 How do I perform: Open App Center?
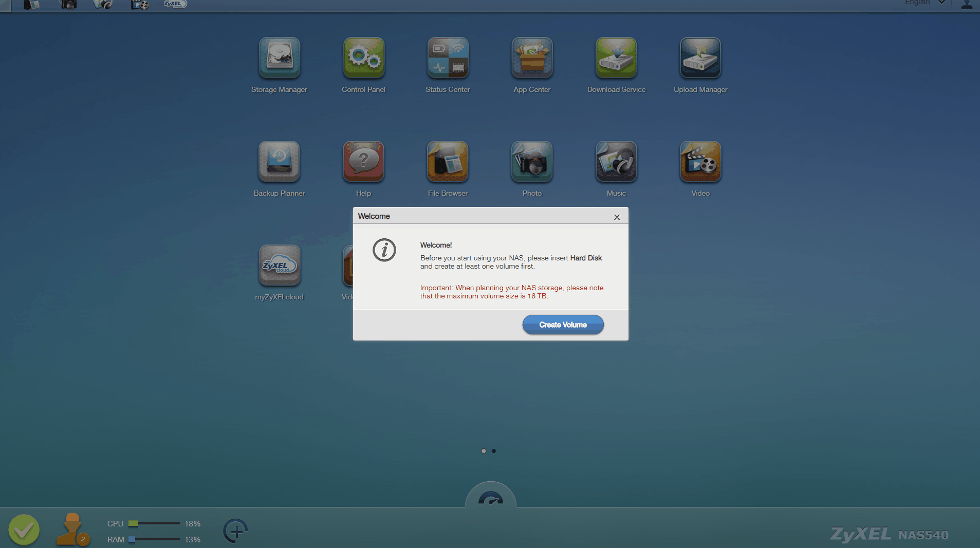click(x=532, y=58)
